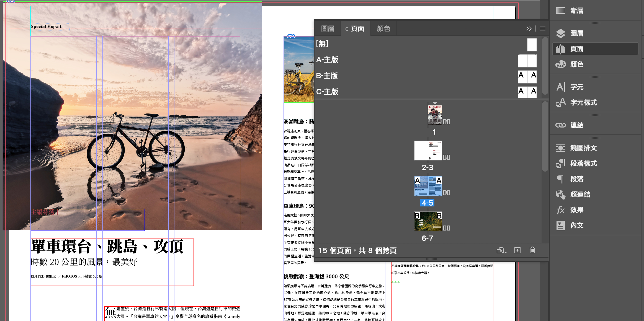Screen dimensions: 644x321
Task: Click the Edit Page Size icon
Action: (x=501, y=250)
